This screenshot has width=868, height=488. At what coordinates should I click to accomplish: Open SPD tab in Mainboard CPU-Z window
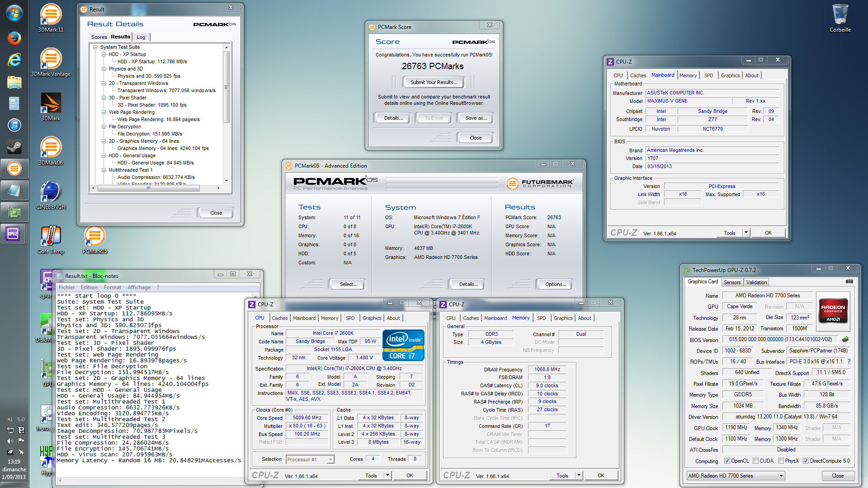[708, 75]
